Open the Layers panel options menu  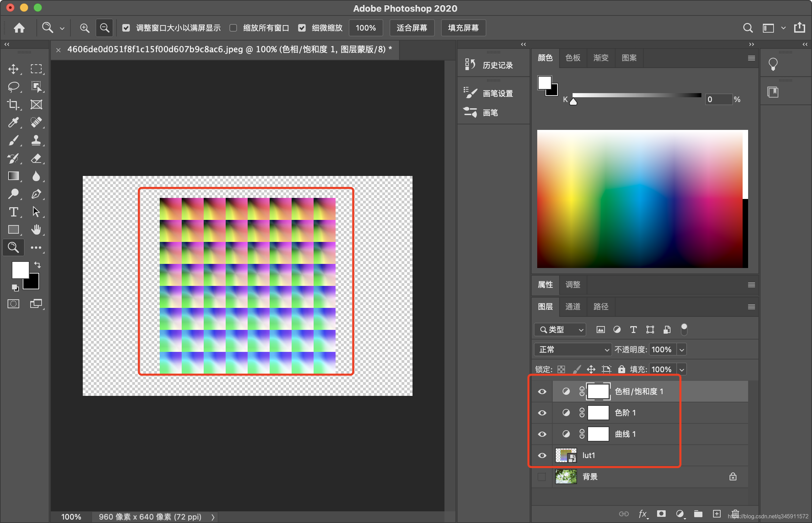coord(751,307)
